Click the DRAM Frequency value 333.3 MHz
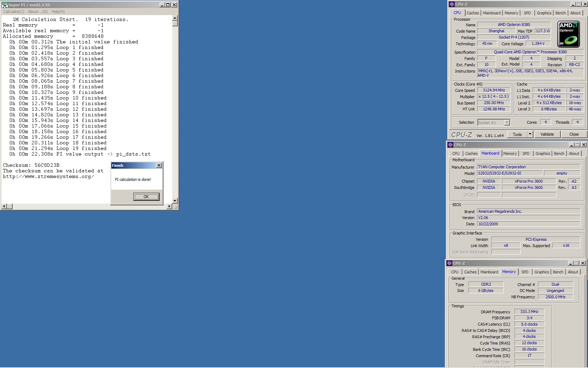Image resolution: width=588 pixels, height=368 pixels. [x=529, y=312]
